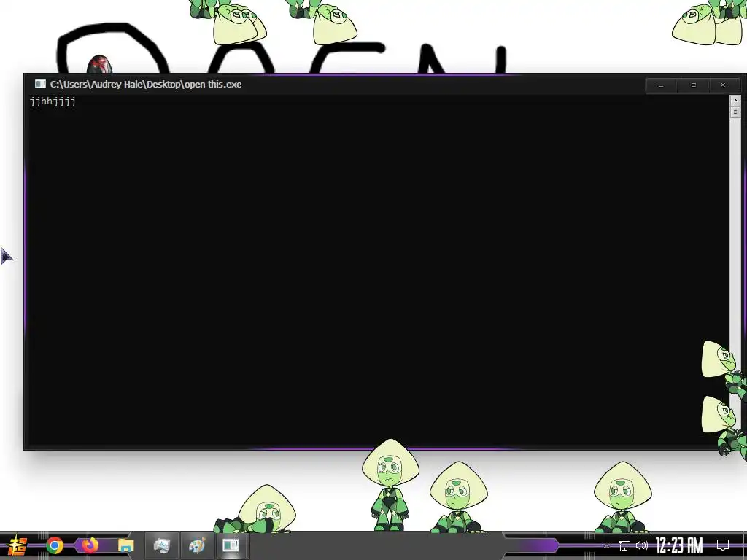Image resolution: width=747 pixels, height=560 pixels.
Task: Launch Firefox from the taskbar
Action: [90, 545]
